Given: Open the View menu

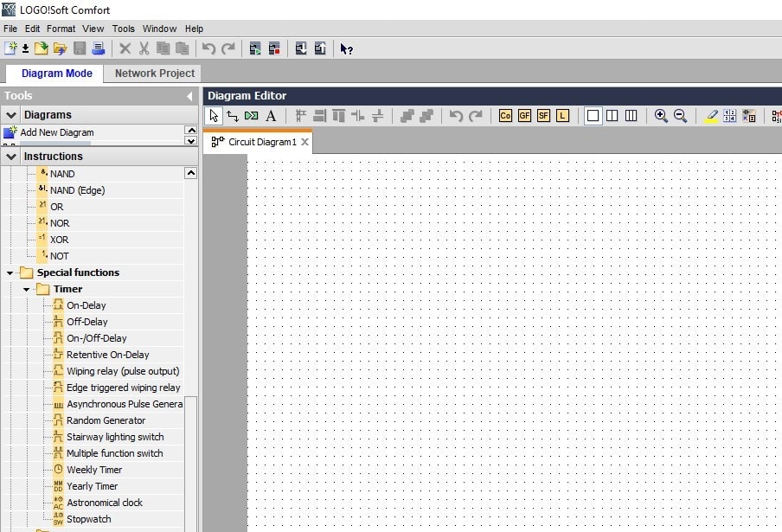Looking at the screenshot, I should click(x=93, y=29).
